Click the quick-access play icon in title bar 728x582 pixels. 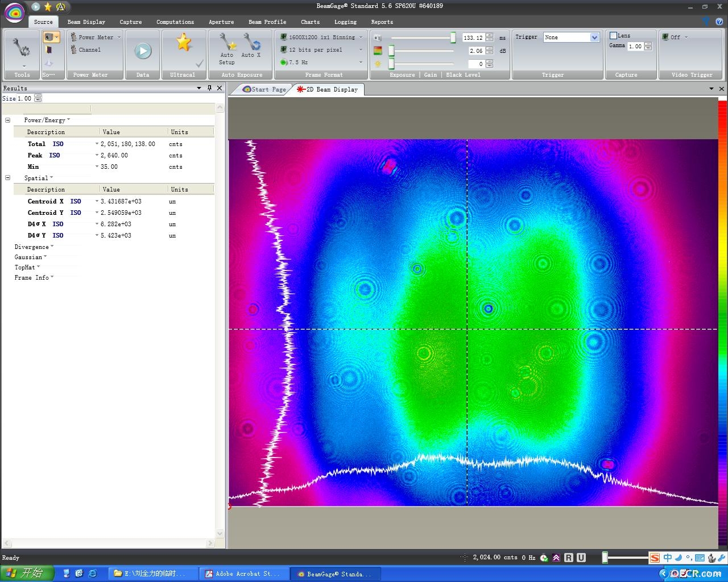pos(36,7)
